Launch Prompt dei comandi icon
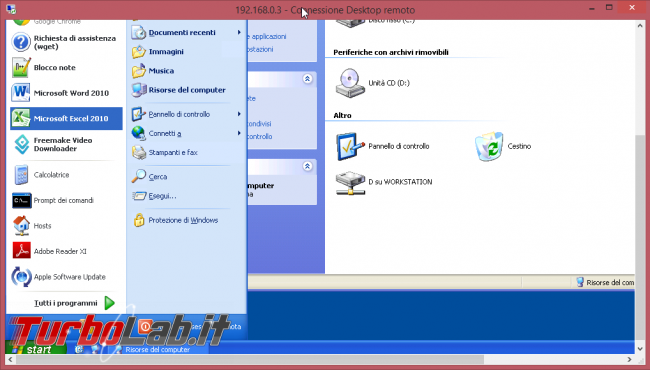 click(x=22, y=201)
